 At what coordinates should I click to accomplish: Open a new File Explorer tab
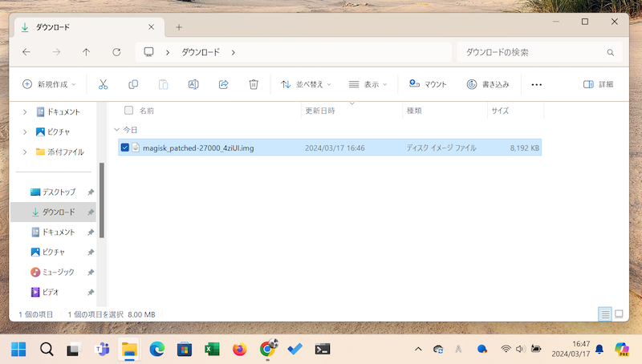tap(179, 26)
